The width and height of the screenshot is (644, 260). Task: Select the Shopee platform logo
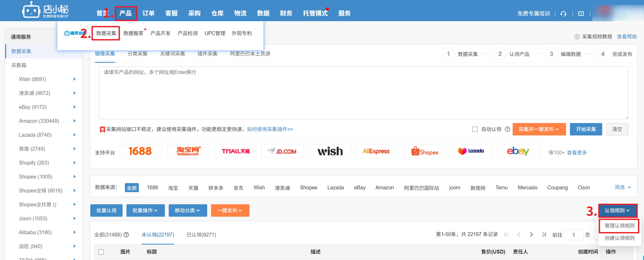424,151
